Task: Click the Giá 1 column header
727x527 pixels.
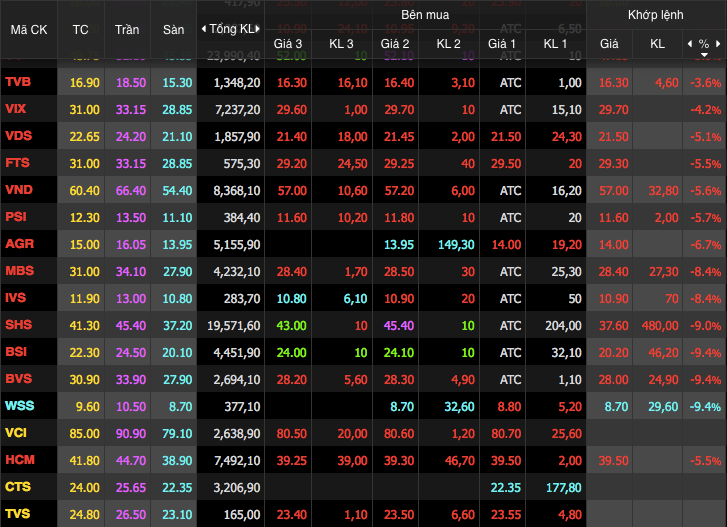Action: pos(502,44)
